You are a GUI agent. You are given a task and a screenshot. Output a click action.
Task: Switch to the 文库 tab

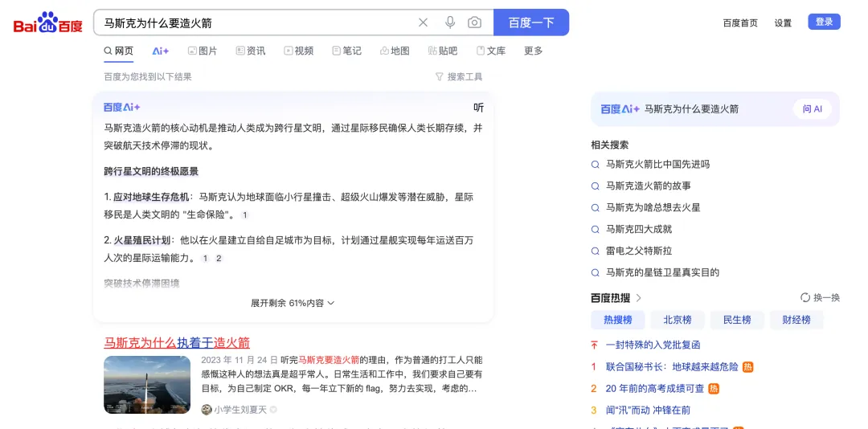(x=491, y=51)
